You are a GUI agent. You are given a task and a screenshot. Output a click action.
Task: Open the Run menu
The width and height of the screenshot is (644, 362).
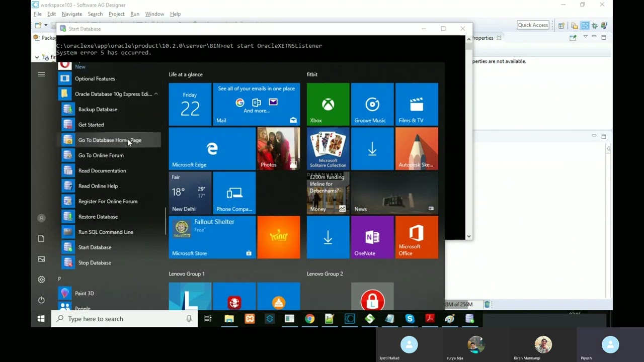click(x=135, y=14)
